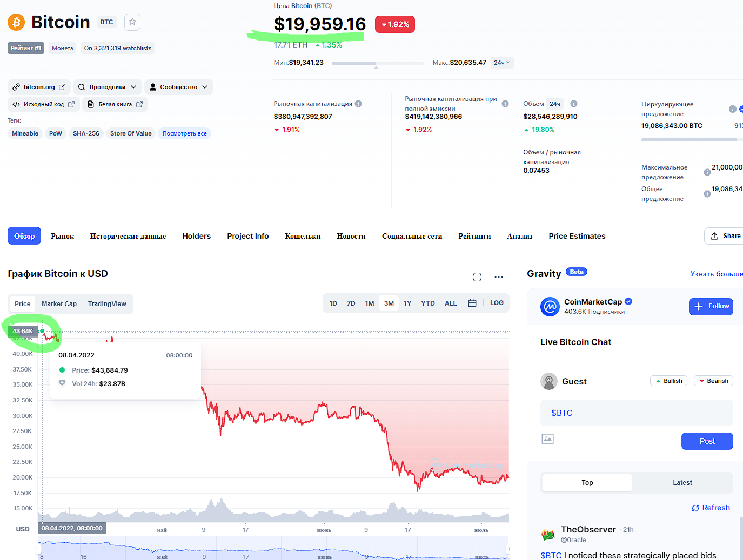Open the 24ч price range dropdown
743x560 pixels.
(502, 63)
